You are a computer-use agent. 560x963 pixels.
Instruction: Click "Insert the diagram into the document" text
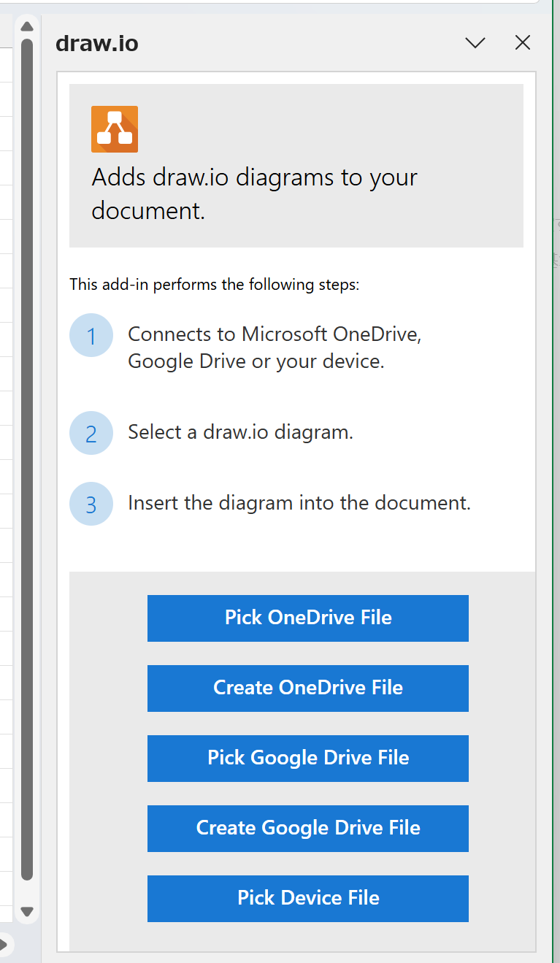(299, 503)
